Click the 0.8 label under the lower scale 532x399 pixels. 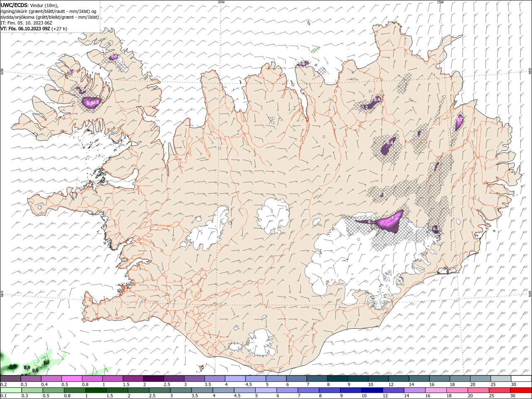pyautogui.click(x=66, y=396)
